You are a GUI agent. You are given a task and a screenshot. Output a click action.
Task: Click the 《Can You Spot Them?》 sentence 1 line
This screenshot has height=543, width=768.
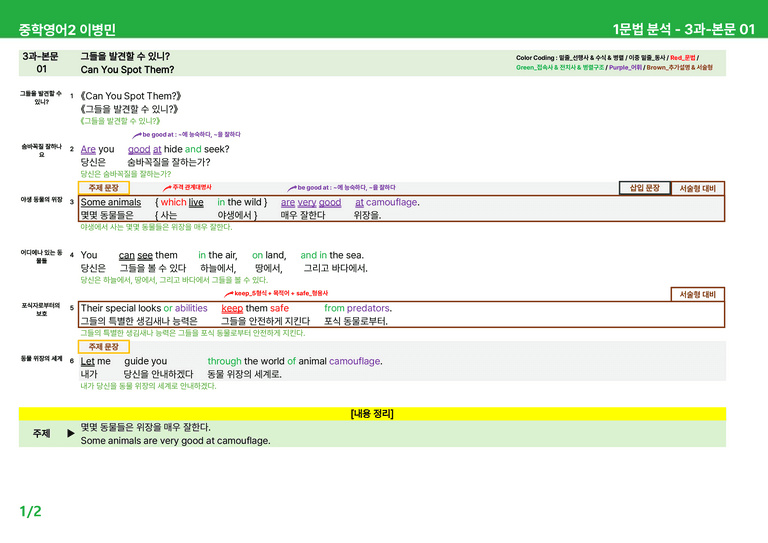point(131,96)
